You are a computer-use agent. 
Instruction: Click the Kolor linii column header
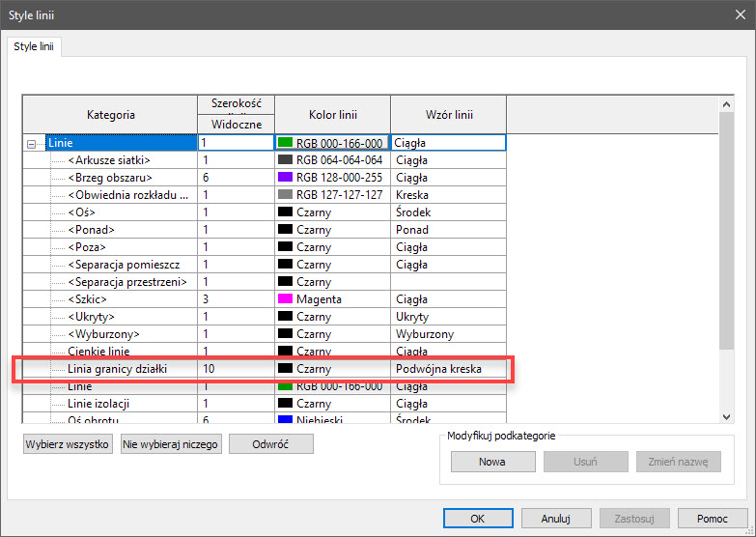[332, 114]
